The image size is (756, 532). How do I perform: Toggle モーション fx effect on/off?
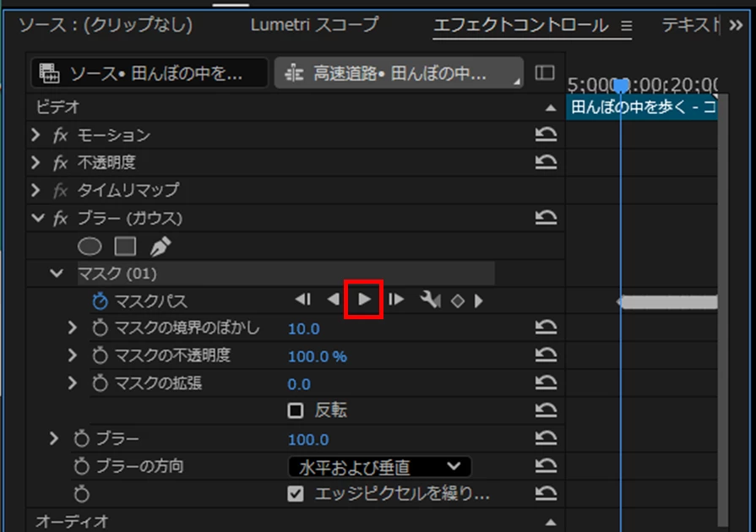tap(60, 135)
